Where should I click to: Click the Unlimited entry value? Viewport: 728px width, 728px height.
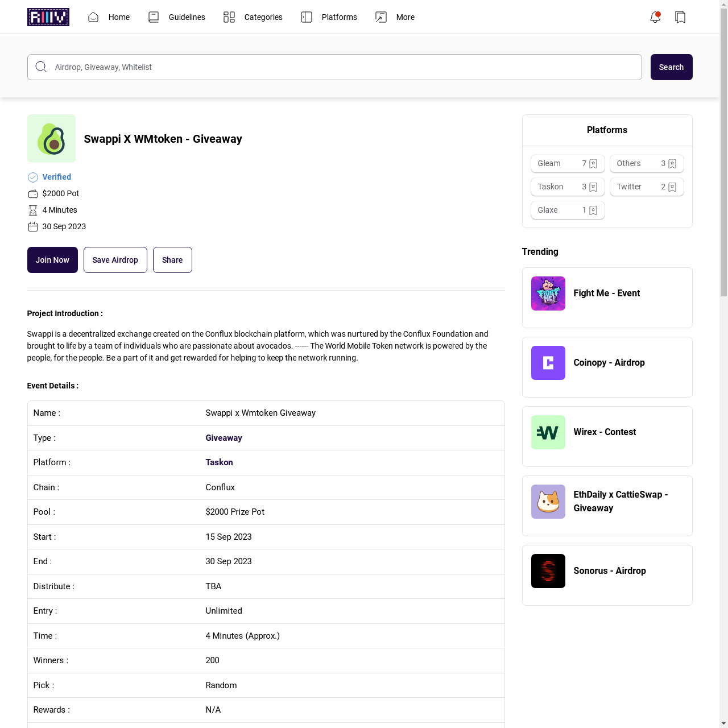point(224,611)
